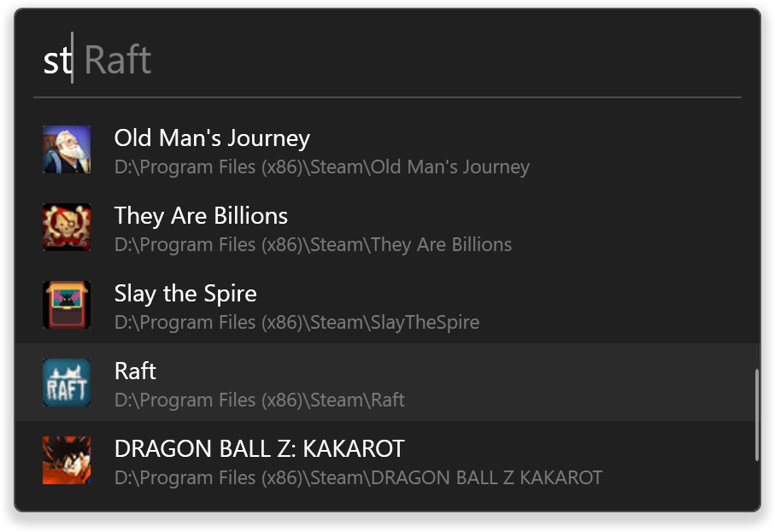
Task: Click the typed "st" query text
Action: 56,61
